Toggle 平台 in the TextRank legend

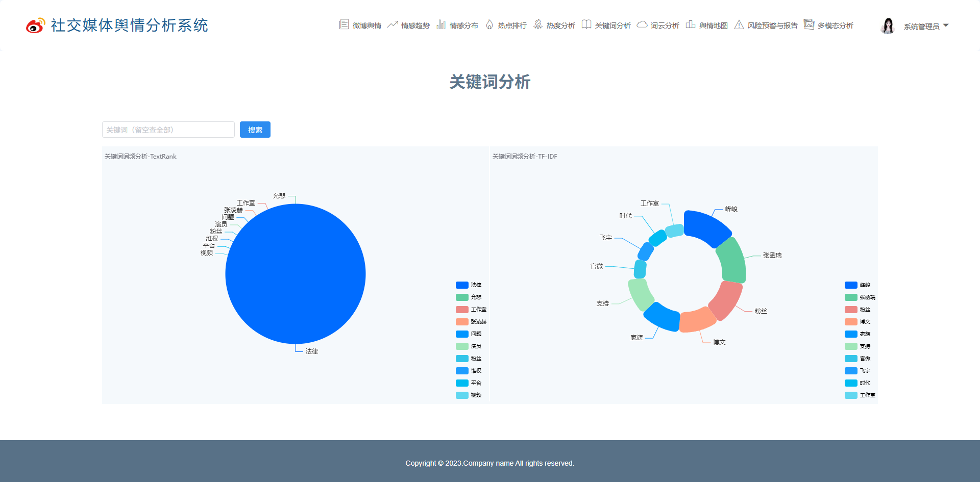(469, 383)
